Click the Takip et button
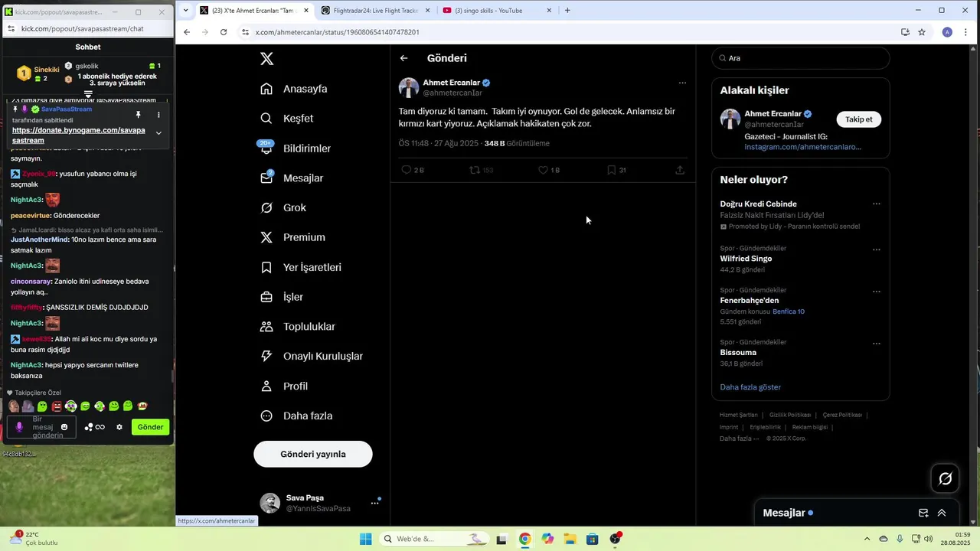The width and height of the screenshot is (980, 551). [x=859, y=119]
